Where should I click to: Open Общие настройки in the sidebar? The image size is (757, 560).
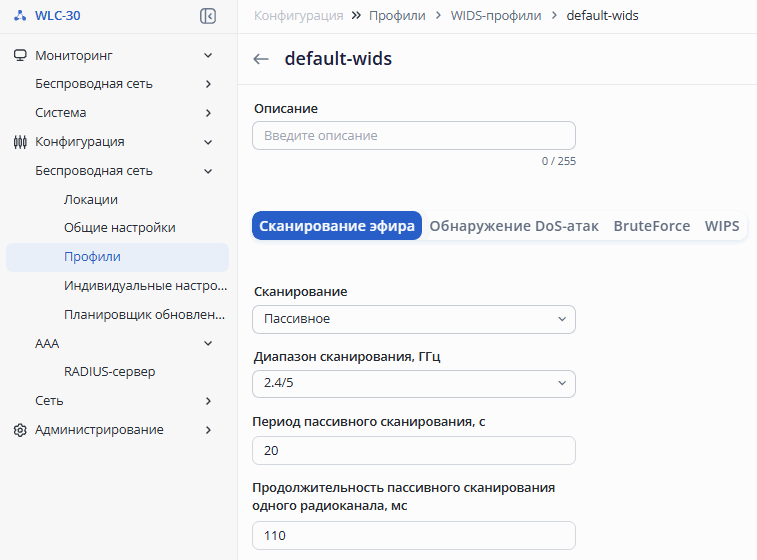click(120, 227)
